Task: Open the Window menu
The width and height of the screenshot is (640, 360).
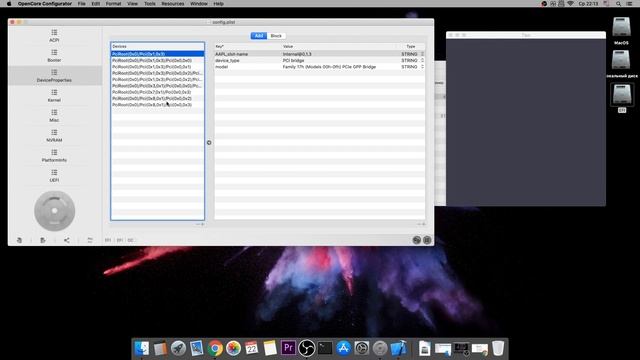Action: tap(199, 4)
